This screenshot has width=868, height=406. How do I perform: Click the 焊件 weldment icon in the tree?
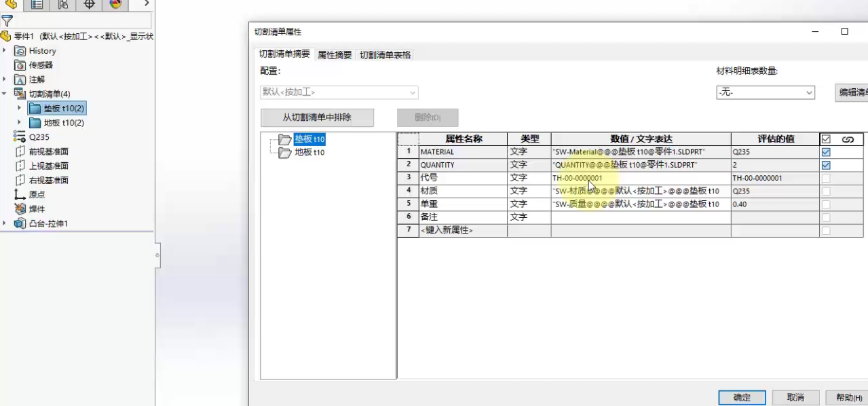point(19,209)
